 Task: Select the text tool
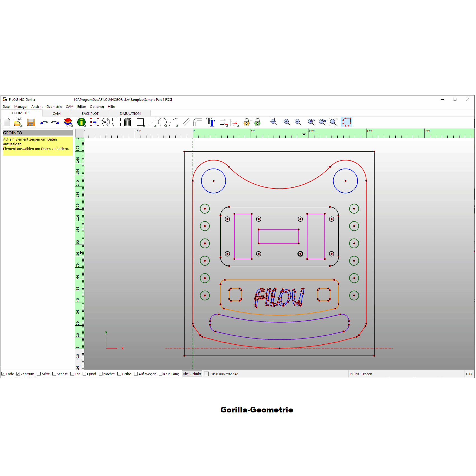pyautogui.click(x=211, y=122)
